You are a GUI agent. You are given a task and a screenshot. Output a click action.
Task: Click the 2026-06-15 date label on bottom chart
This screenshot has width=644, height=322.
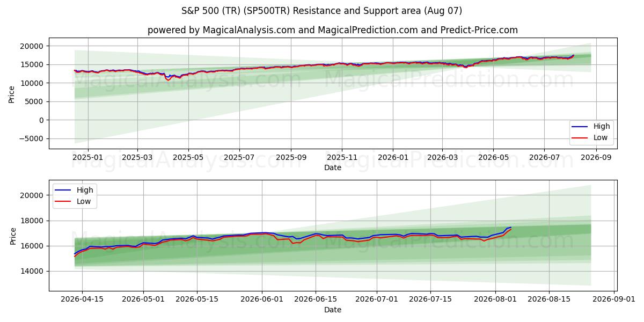tap(315, 299)
